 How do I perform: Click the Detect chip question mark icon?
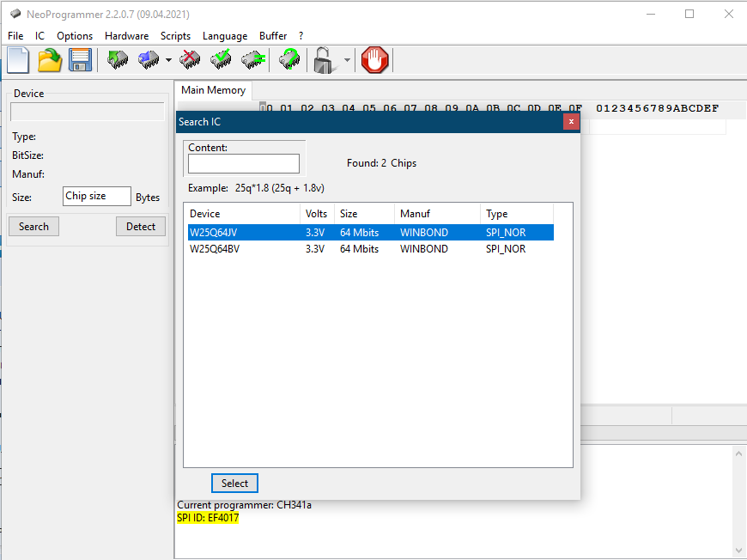pos(289,60)
